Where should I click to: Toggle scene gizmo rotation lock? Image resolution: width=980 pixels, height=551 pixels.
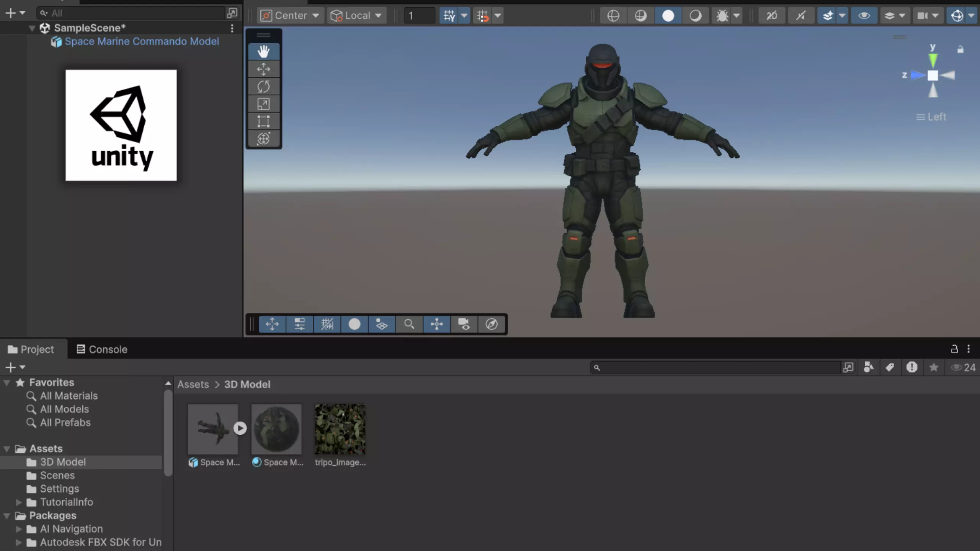pos(960,49)
